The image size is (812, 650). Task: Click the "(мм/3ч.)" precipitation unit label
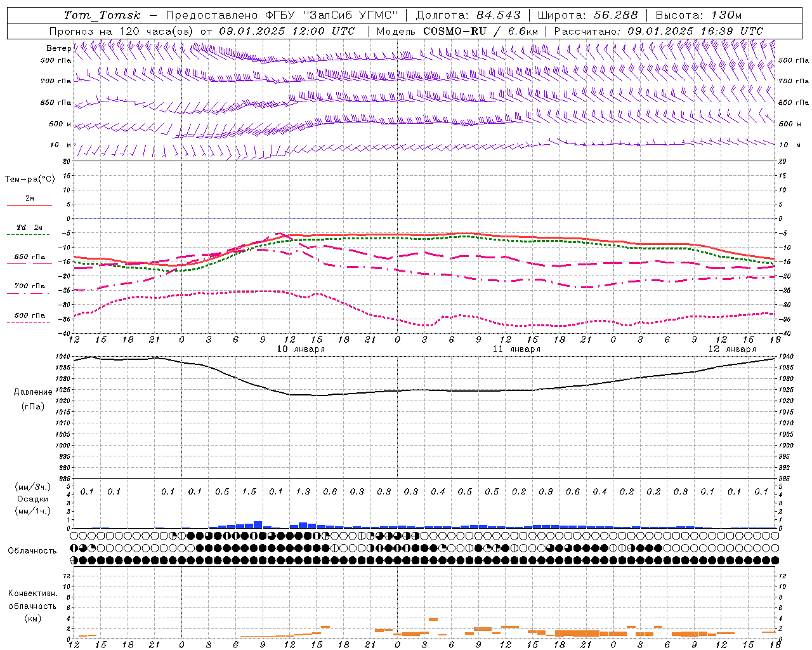(32, 487)
